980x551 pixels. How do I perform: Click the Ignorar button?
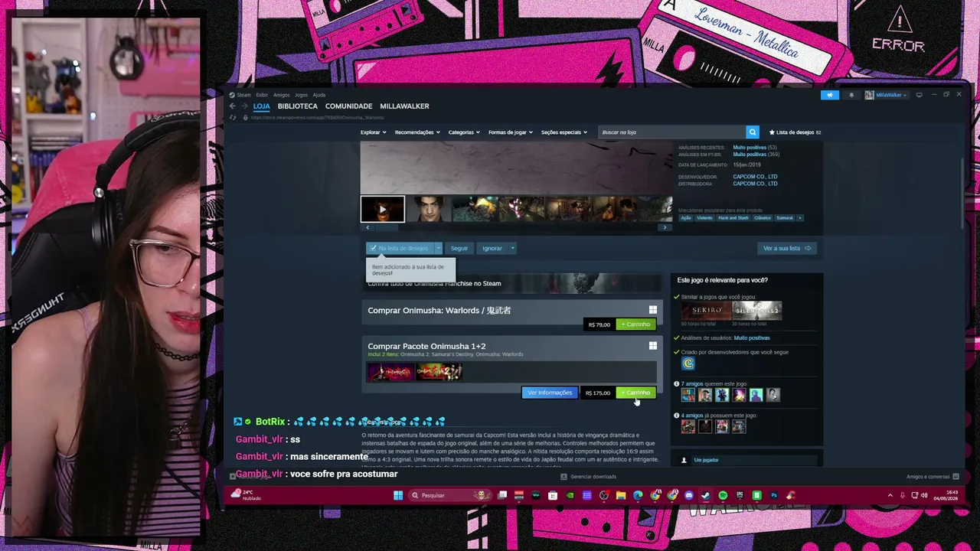point(492,248)
